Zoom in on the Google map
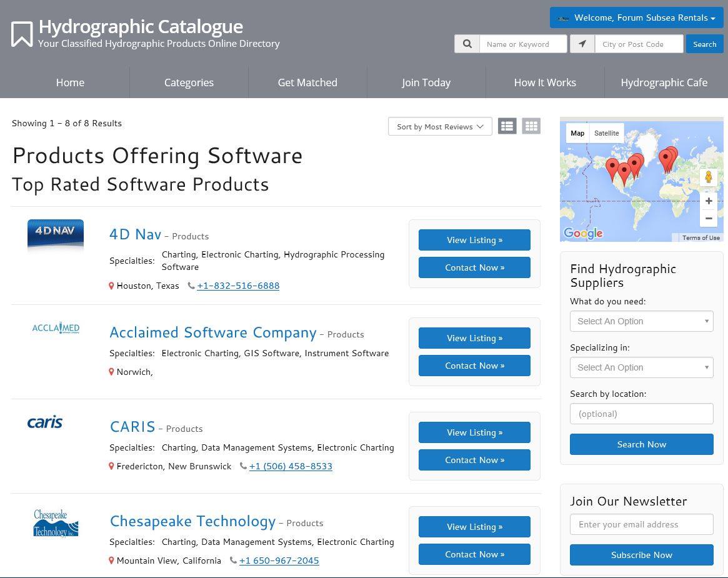This screenshot has width=728, height=578. coord(709,201)
